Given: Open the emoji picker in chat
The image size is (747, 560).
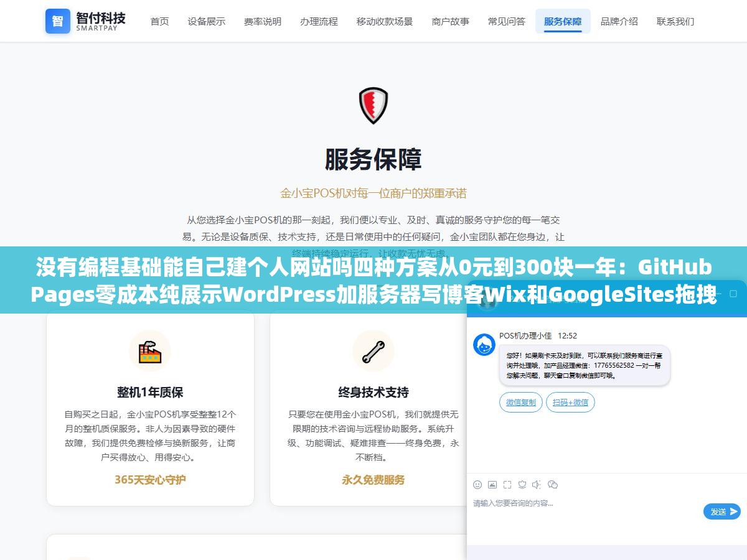Looking at the screenshot, I should coord(477,485).
